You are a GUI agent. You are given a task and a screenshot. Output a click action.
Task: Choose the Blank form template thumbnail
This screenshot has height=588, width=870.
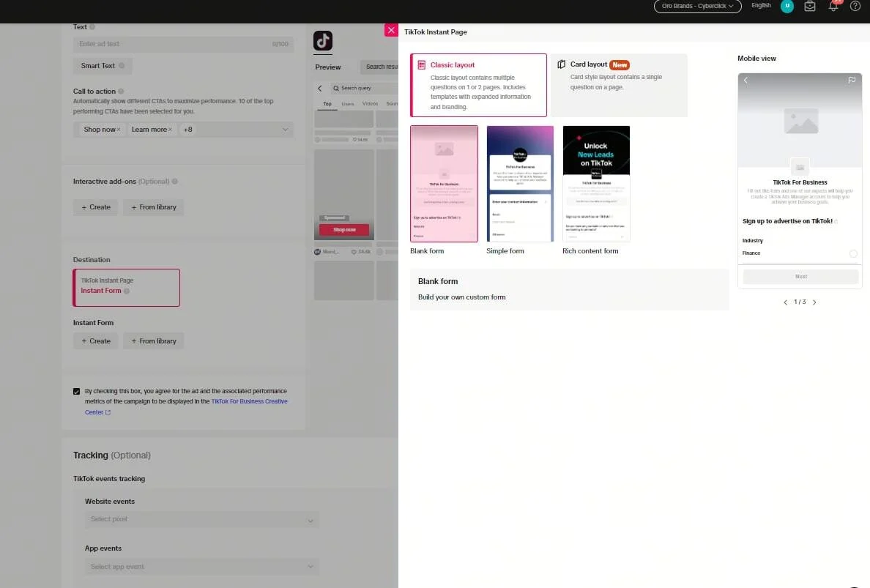click(x=444, y=184)
